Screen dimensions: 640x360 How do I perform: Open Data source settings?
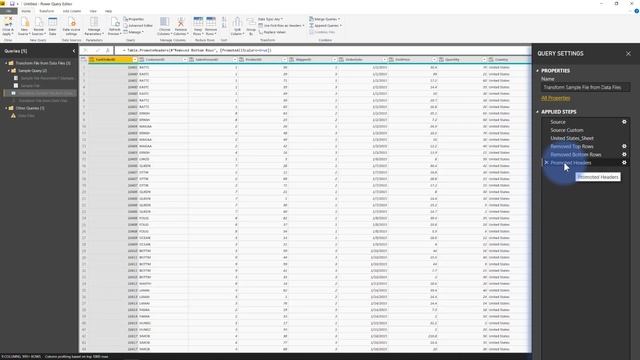point(71,26)
